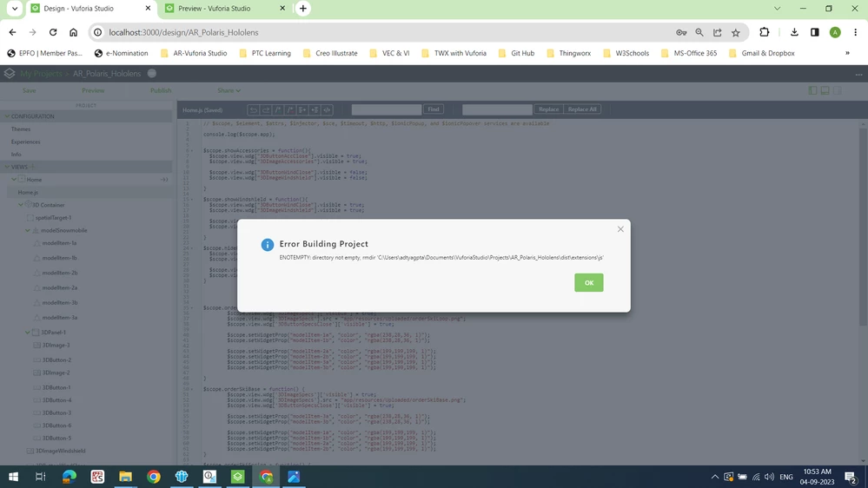Toggle the right panel layout icon
The width and height of the screenshot is (868, 488).
837,90
